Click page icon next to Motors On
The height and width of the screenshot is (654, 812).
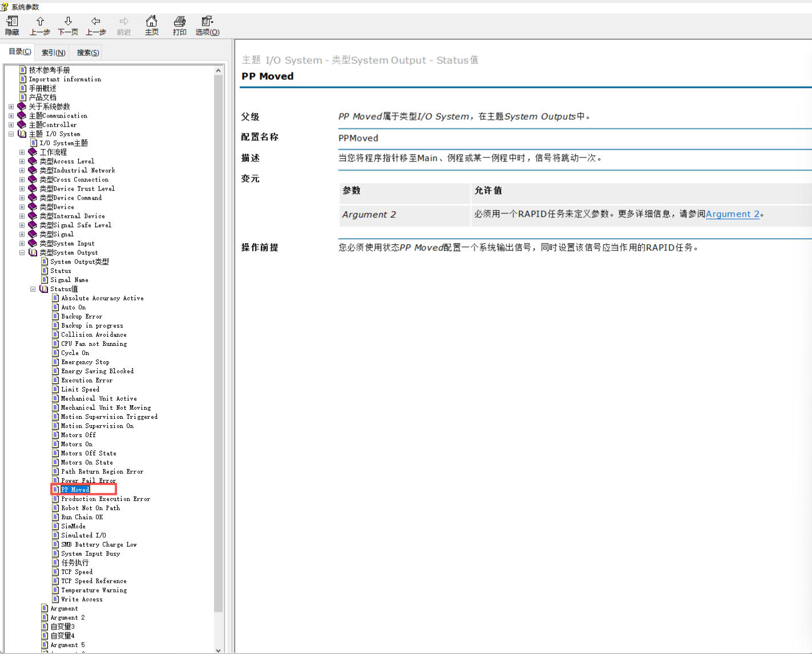(55, 444)
